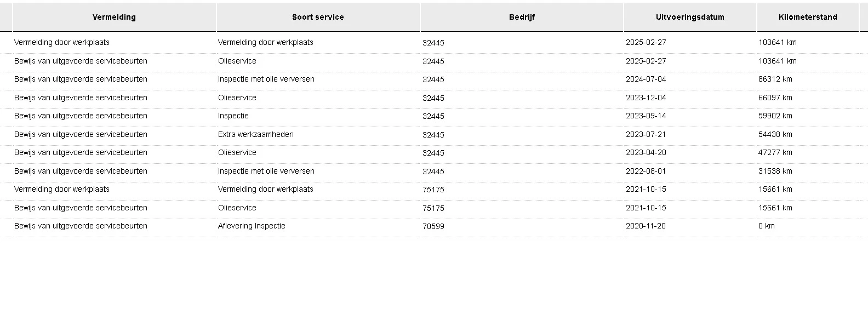Sort by the Soort service column header
The height and width of the screenshot is (326, 868).
coord(318,17)
